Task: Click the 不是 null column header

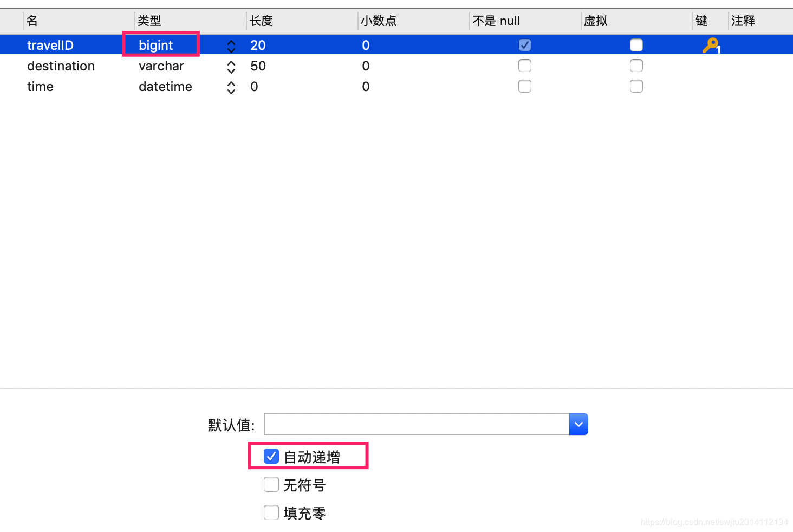Action: tap(496, 21)
